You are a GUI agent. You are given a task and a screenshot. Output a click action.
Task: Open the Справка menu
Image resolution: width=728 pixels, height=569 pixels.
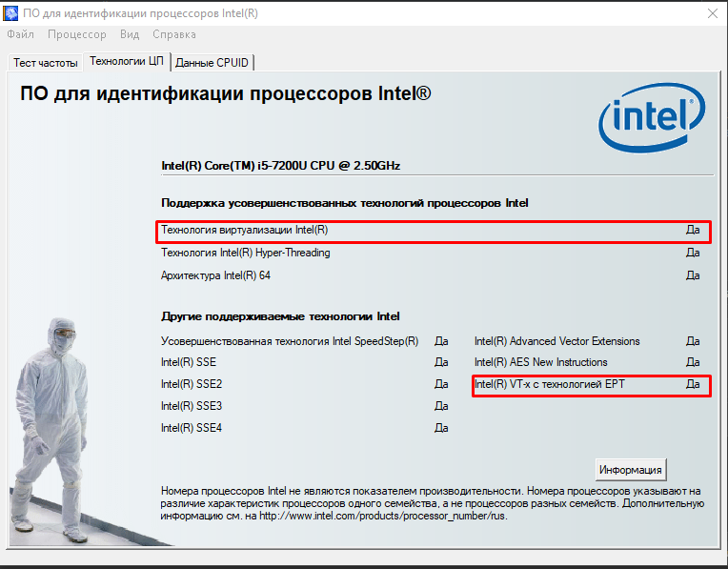(174, 34)
